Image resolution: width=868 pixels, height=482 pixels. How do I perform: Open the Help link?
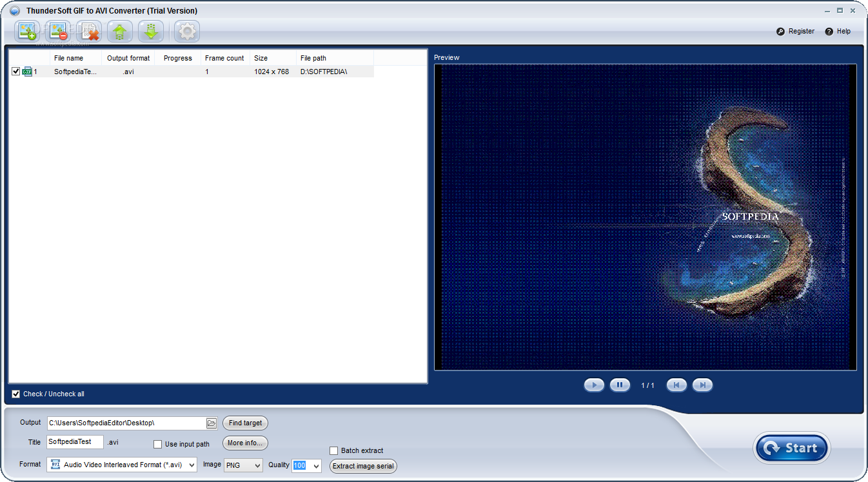point(838,31)
